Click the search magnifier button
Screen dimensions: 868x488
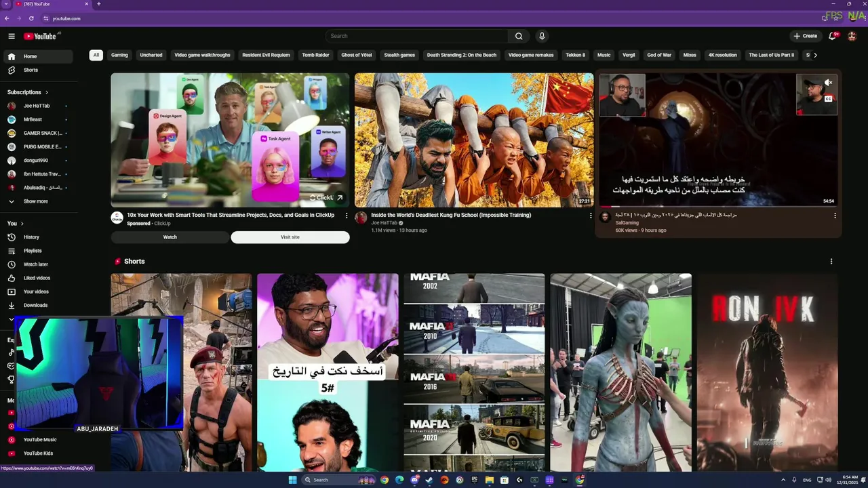[x=519, y=36]
